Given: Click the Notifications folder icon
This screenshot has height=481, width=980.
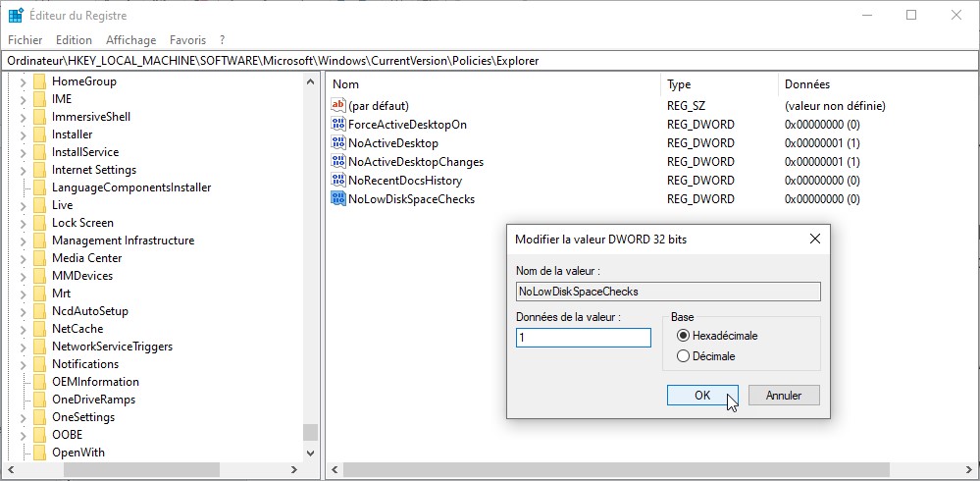Looking at the screenshot, I should [x=39, y=364].
